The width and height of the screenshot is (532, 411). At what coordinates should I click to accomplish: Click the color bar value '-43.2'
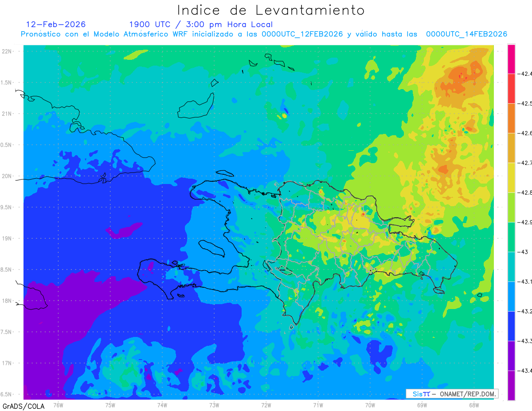524,311
